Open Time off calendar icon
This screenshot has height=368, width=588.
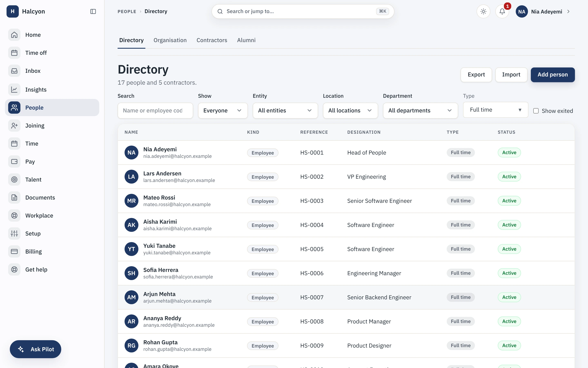pyautogui.click(x=14, y=53)
